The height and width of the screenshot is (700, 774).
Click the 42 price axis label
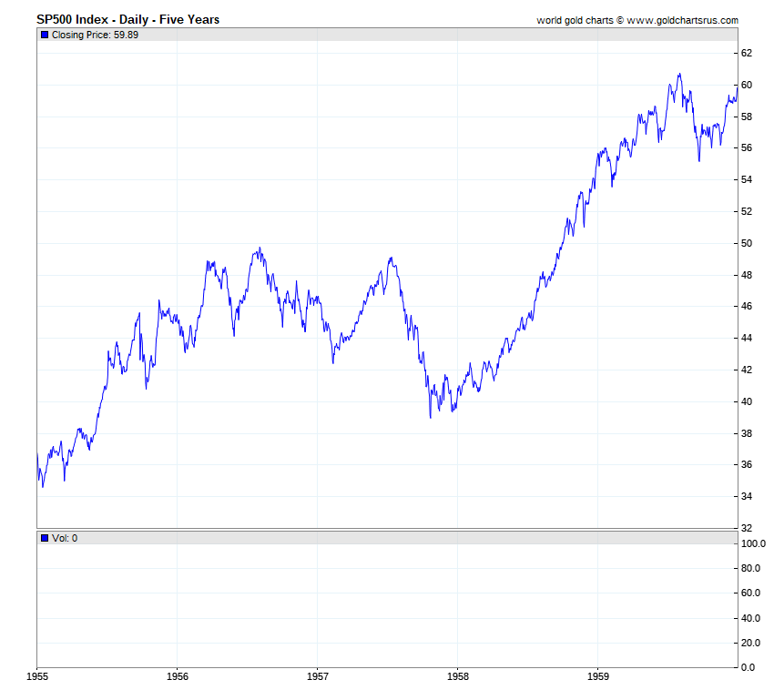747,370
